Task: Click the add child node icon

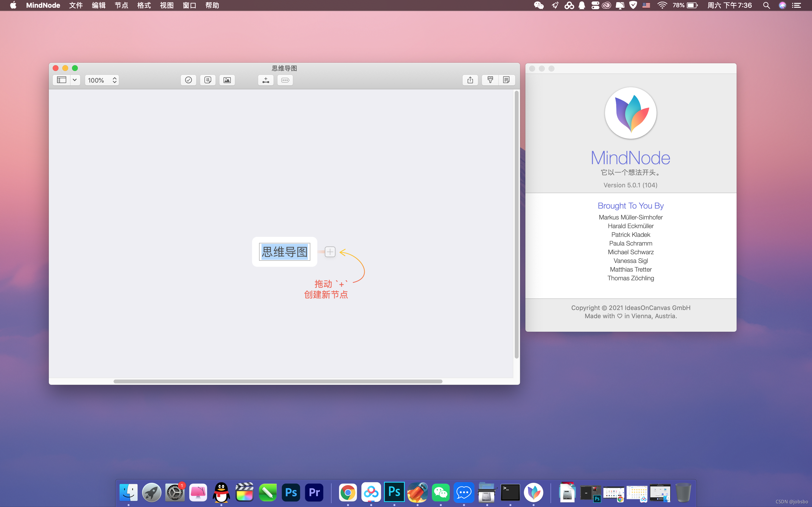Action: [266, 80]
